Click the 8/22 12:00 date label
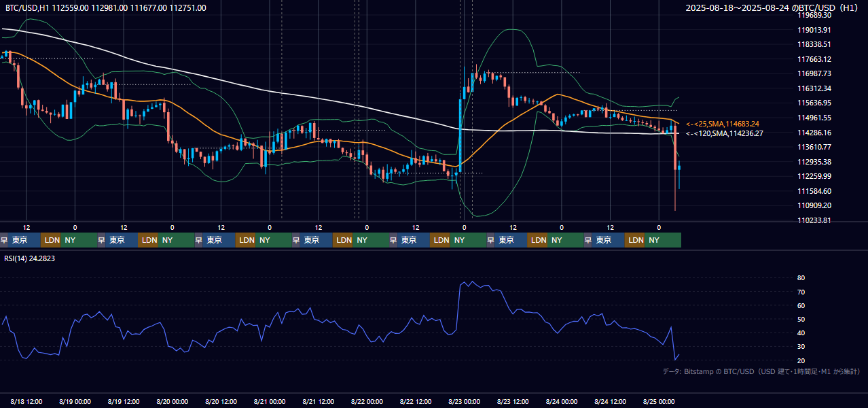 pyautogui.click(x=416, y=401)
